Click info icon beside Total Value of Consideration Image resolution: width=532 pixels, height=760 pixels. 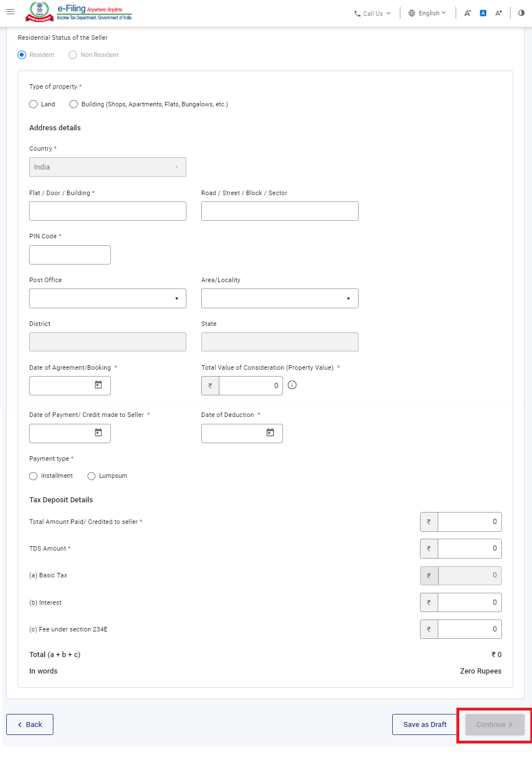pos(292,385)
